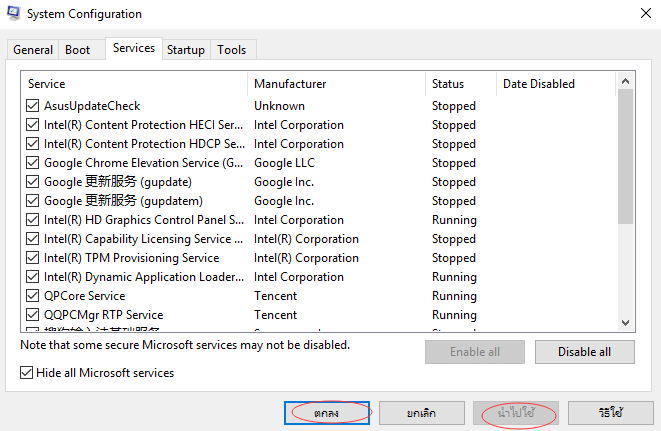Sort by Date Disabled column header
Viewport: 661px width, 431px height.
(x=556, y=84)
